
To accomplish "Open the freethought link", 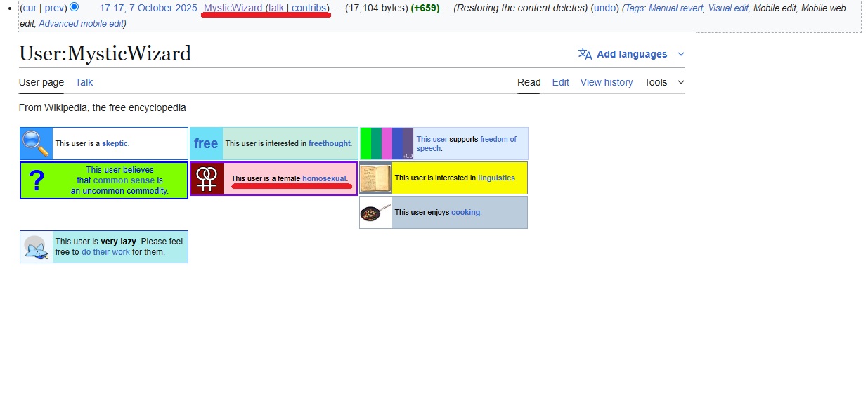I will point(329,143).
